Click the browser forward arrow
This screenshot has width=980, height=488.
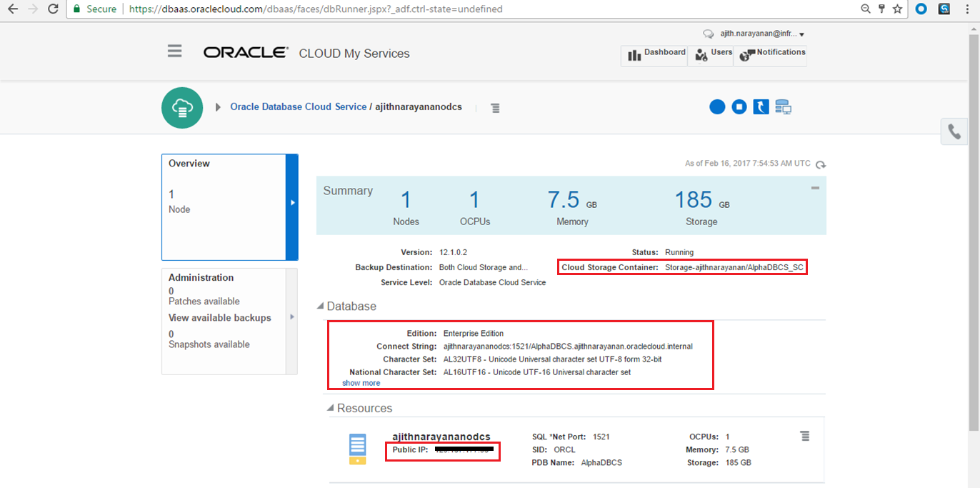tap(33, 9)
